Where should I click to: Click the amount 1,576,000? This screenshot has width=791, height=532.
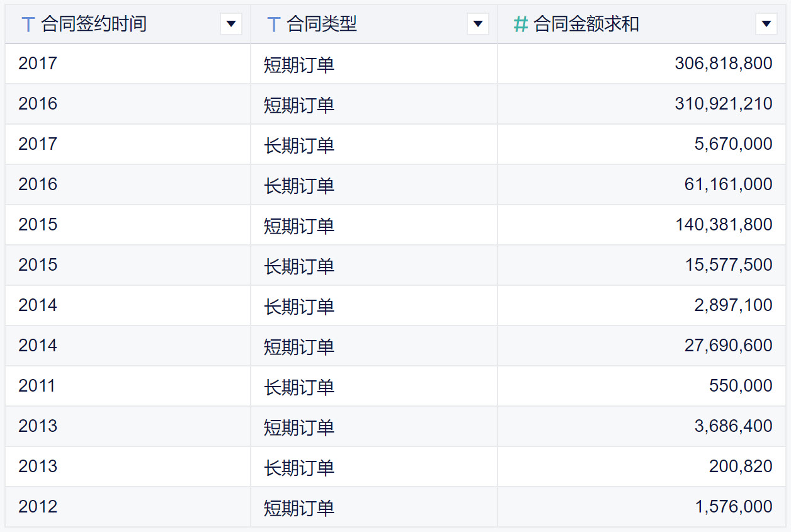pos(734,507)
